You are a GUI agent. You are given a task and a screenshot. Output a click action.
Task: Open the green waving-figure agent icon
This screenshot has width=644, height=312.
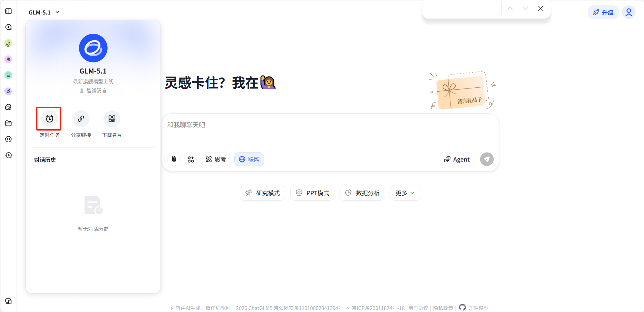tap(8, 43)
